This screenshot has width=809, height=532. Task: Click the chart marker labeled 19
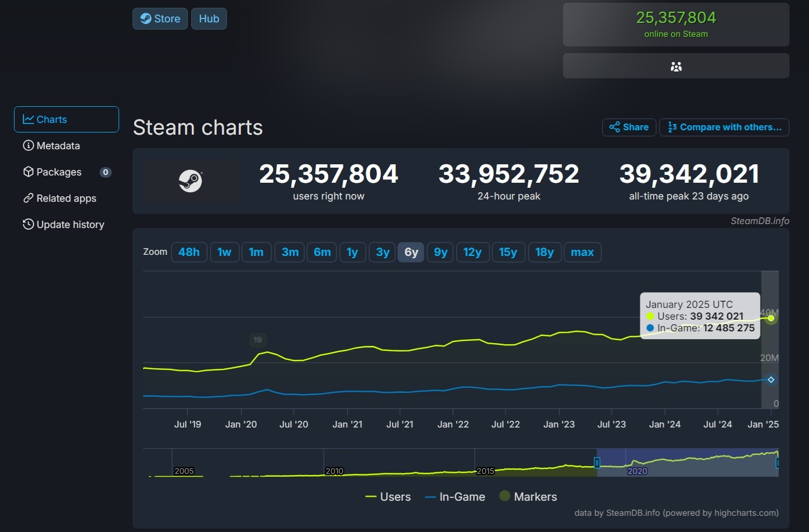click(x=258, y=340)
